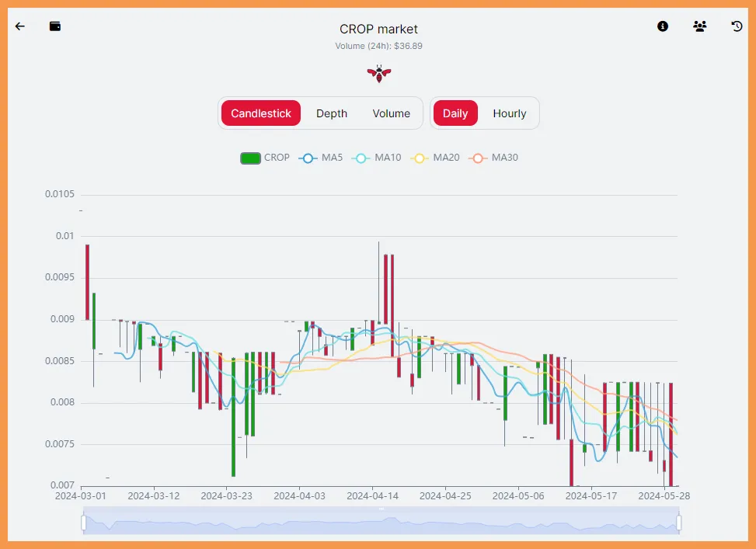Go back using the left arrow icon
756x549 pixels.
pos(19,26)
